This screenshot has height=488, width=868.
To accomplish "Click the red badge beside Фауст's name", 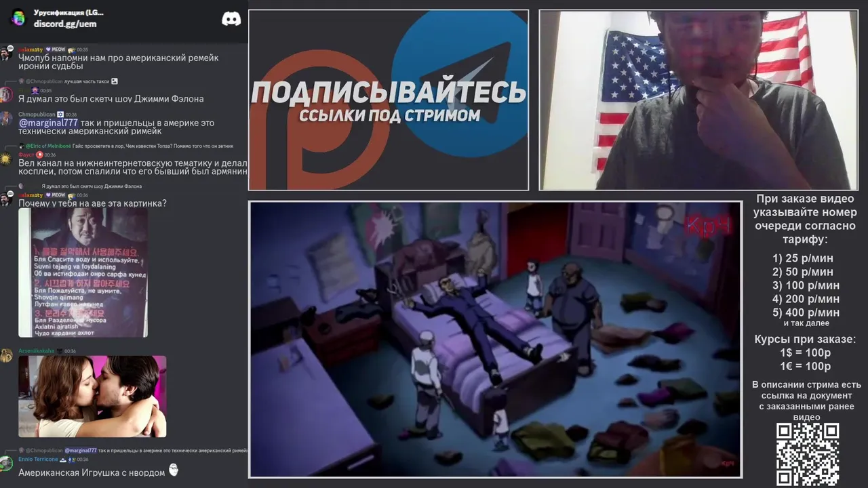I will pos(39,155).
